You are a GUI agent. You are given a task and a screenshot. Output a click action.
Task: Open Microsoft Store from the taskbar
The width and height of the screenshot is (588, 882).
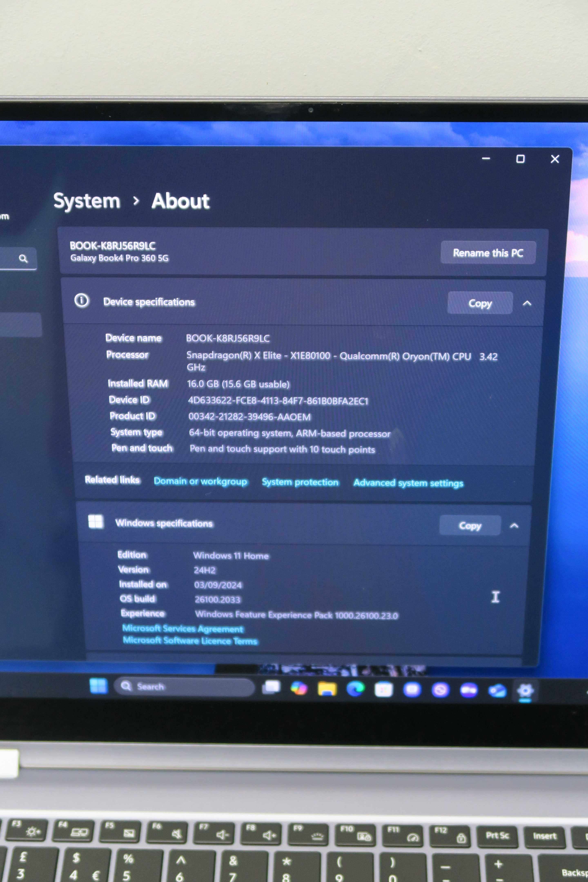click(x=384, y=689)
